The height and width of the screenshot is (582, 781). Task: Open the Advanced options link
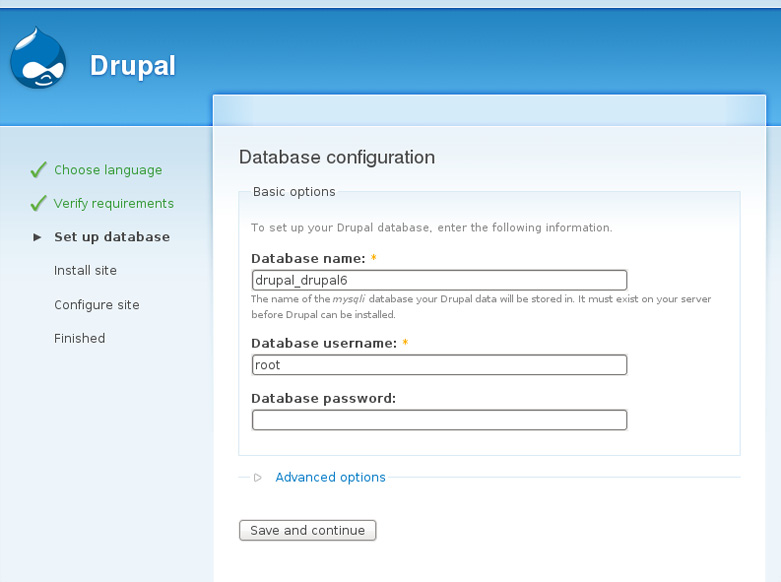(x=330, y=478)
